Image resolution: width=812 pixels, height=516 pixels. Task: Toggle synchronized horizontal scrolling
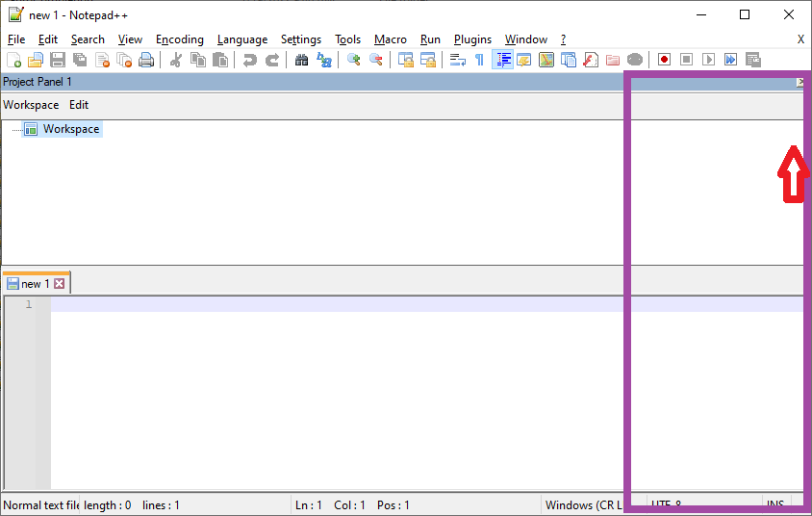pyautogui.click(x=428, y=60)
